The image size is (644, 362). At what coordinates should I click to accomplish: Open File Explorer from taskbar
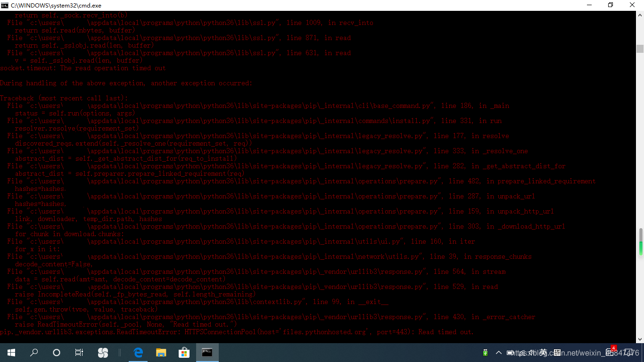(161, 353)
